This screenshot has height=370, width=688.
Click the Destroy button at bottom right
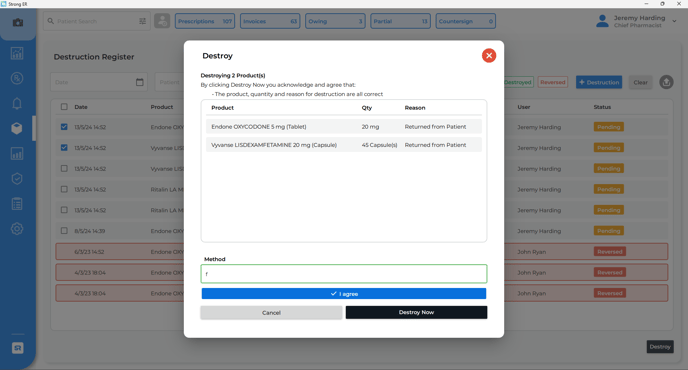pyautogui.click(x=660, y=347)
